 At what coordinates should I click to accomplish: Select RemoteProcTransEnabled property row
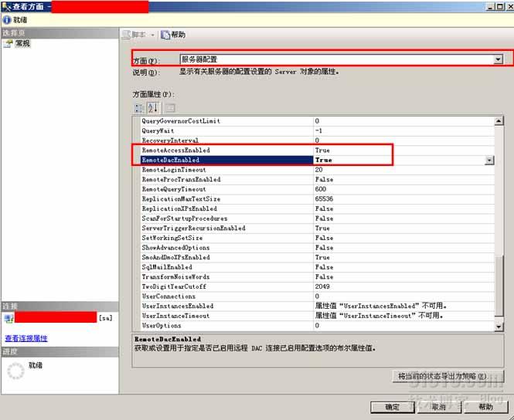click(317, 179)
